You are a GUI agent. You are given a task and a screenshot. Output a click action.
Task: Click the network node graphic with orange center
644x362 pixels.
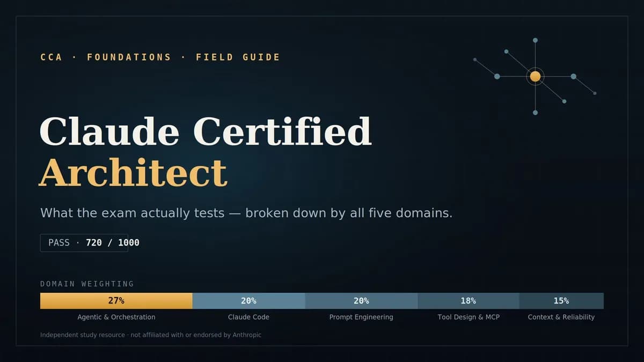pyautogui.click(x=535, y=76)
